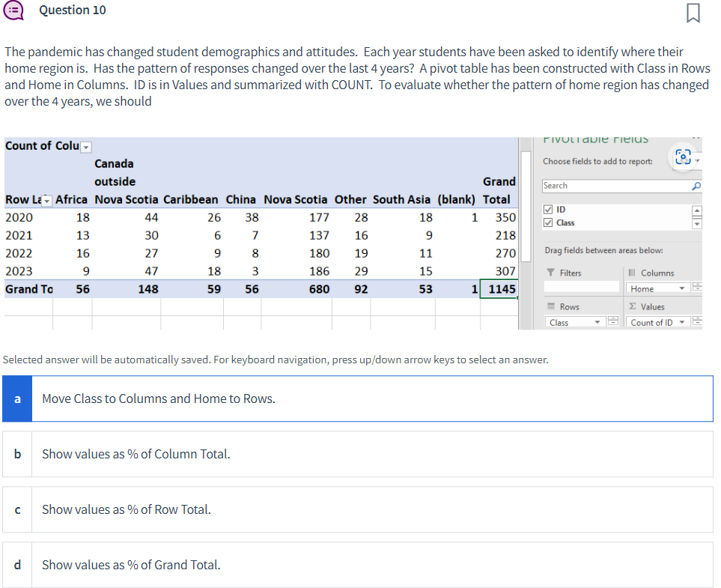
Task: Click the Caribbean column header
Action: 190,200
